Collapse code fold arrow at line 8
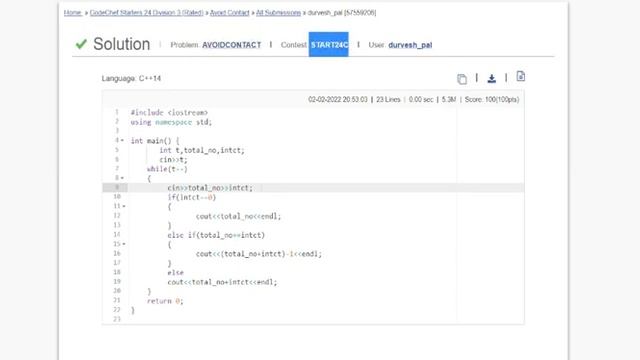The width and height of the screenshot is (640, 360). pyautogui.click(x=122, y=178)
